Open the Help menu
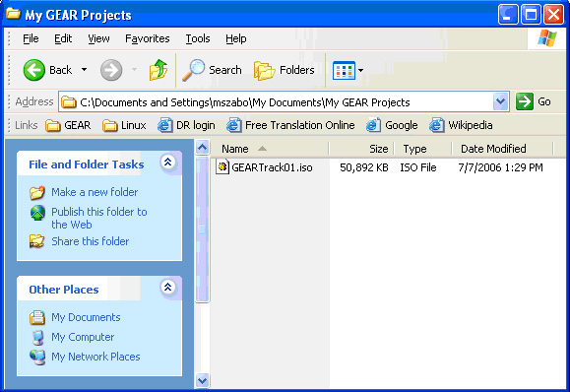The image size is (570, 392). [x=236, y=38]
